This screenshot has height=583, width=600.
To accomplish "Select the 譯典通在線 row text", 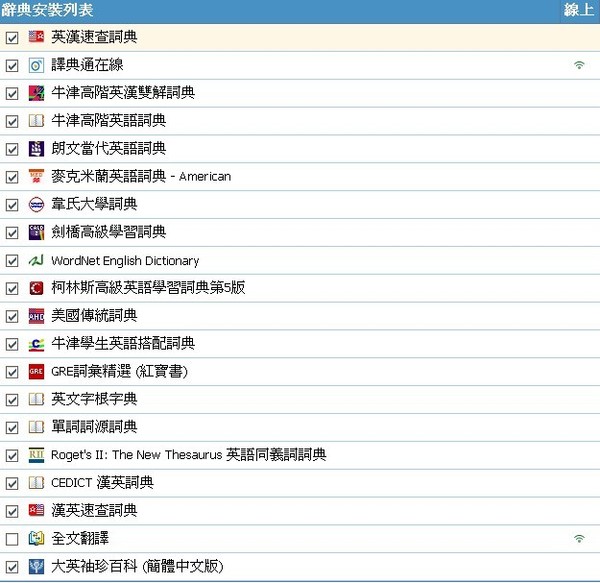I will [x=87, y=65].
